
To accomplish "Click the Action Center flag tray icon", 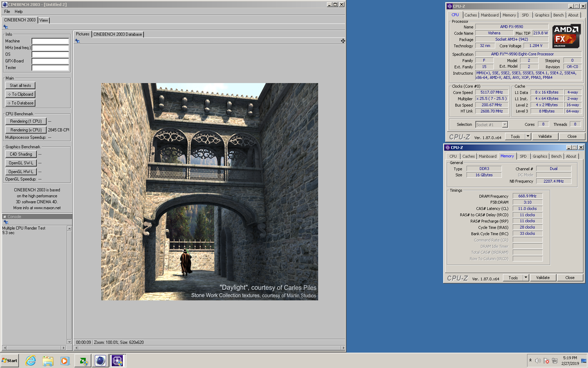I will 546,361.
